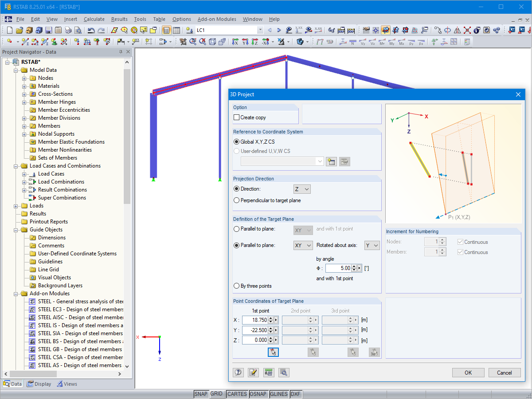
Task: Switch to the Display navigator tab
Action: pyautogui.click(x=39, y=384)
